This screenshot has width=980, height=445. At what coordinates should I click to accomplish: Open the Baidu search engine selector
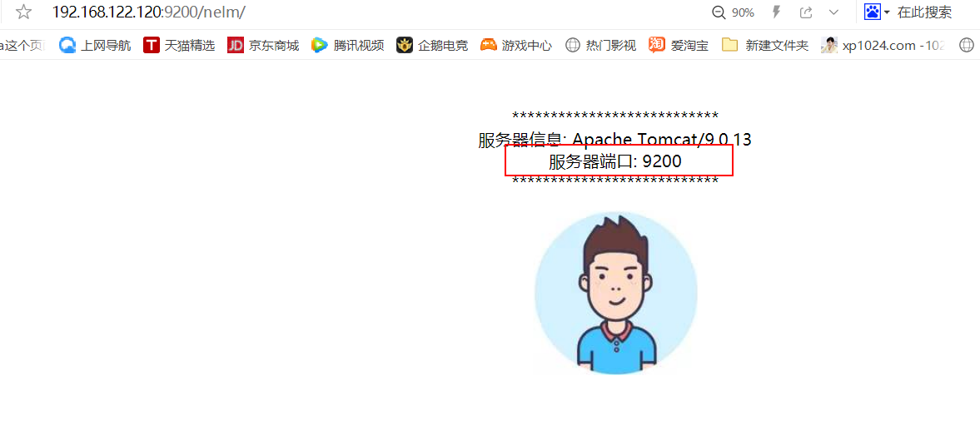tap(877, 12)
